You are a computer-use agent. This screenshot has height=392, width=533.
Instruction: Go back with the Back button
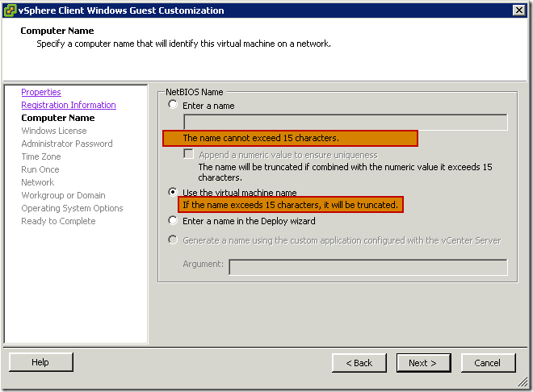coord(359,363)
